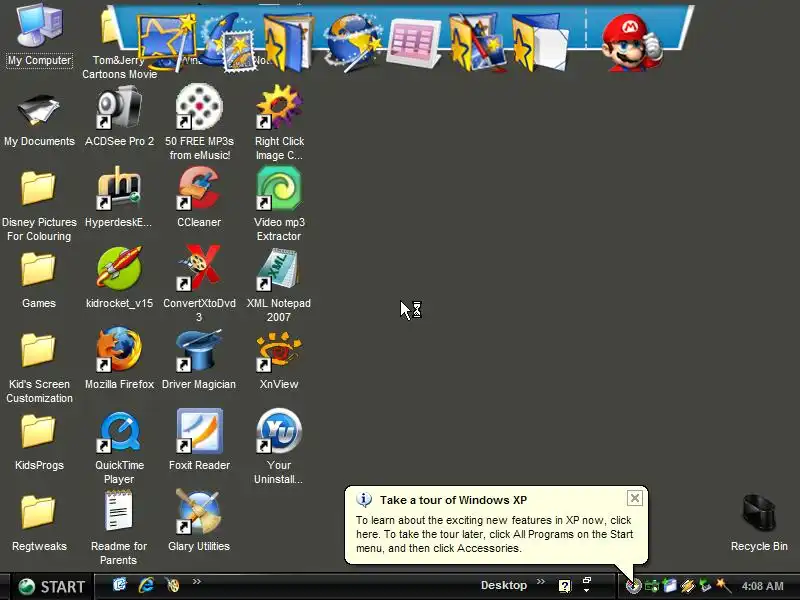The width and height of the screenshot is (800, 600).
Task: Click the green camera tray icon
Action: 652,586
